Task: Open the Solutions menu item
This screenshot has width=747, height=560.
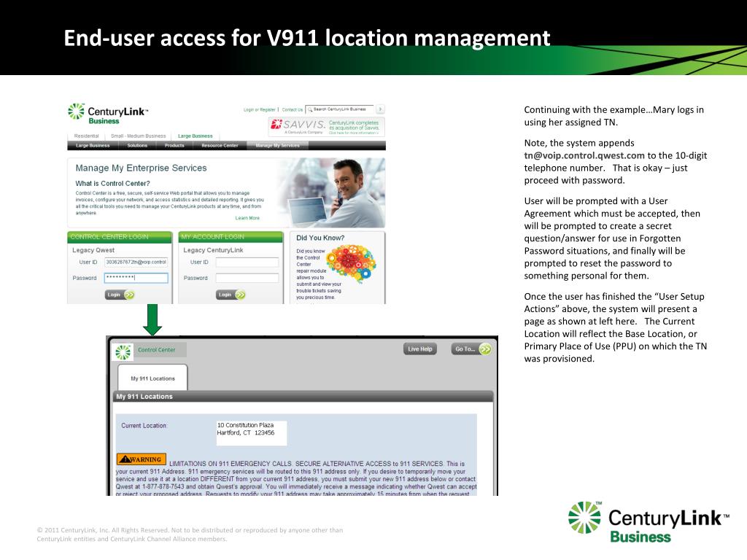Action: 137,146
